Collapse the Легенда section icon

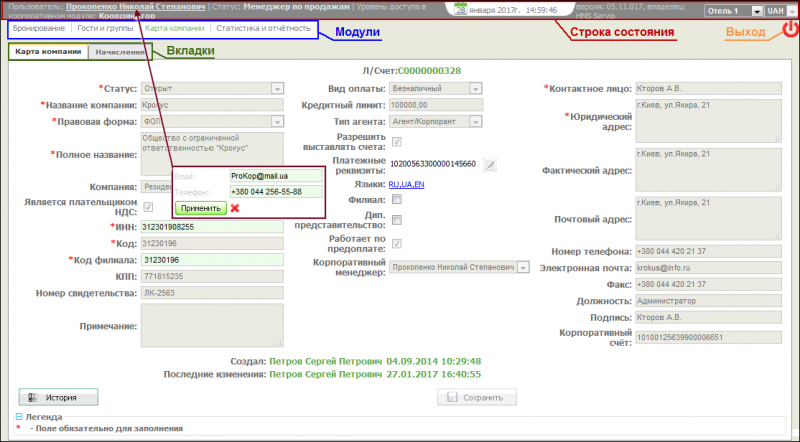[x=19, y=417]
